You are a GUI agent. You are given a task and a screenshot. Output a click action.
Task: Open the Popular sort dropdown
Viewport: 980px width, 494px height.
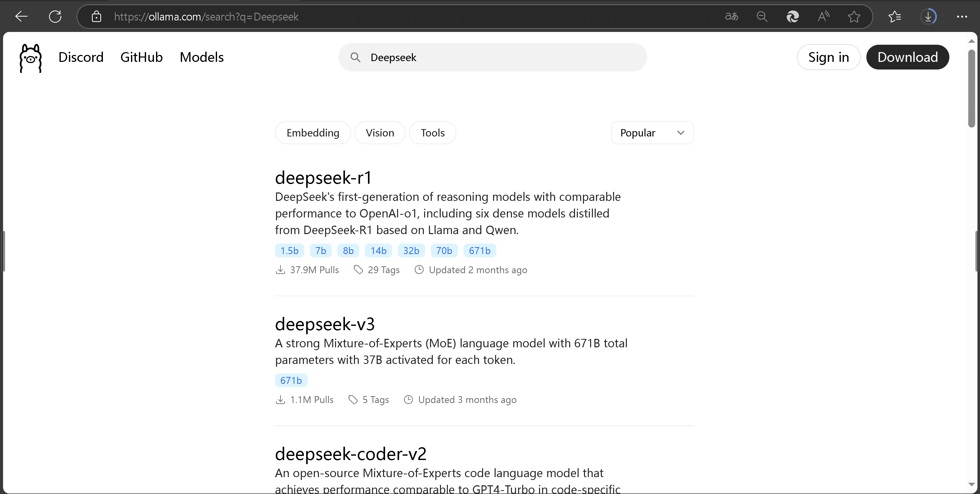(x=652, y=133)
